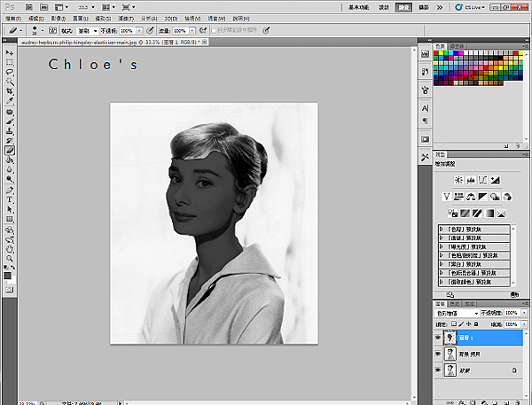The height and width of the screenshot is (405, 532).
Task: Toggle airbrush mode in options bar
Action: coord(203,30)
